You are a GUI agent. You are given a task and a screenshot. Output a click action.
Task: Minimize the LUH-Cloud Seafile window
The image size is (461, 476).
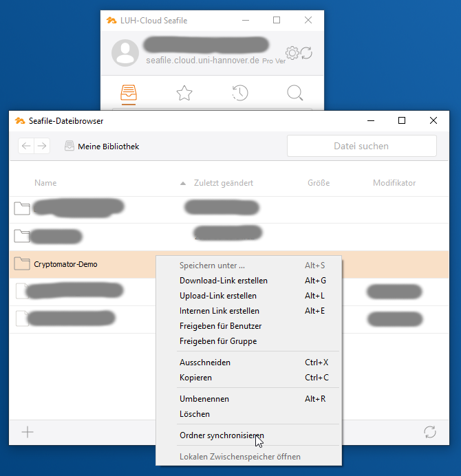click(x=246, y=21)
